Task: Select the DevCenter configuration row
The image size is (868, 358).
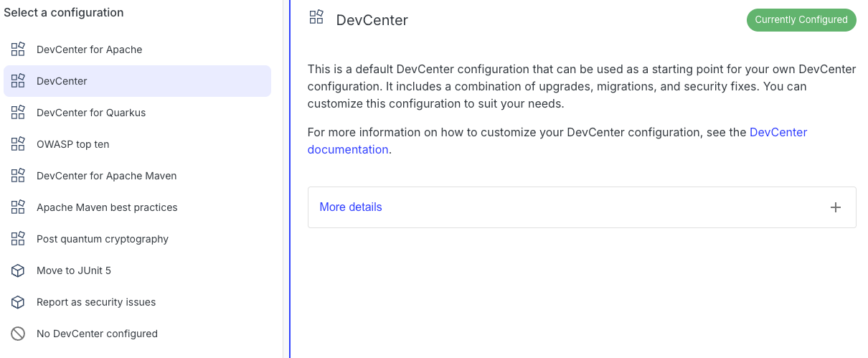Action: pos(137,81)
